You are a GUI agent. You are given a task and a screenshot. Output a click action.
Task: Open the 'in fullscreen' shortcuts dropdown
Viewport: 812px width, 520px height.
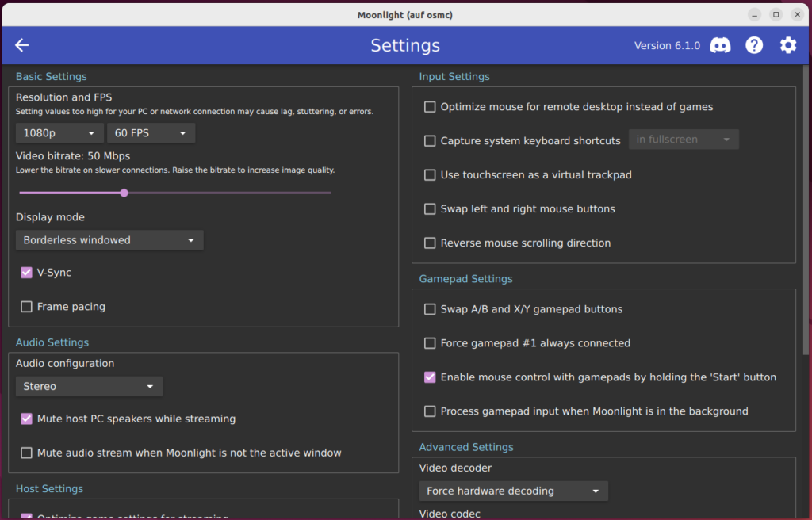pyautogui.click(x=684, y=140)
